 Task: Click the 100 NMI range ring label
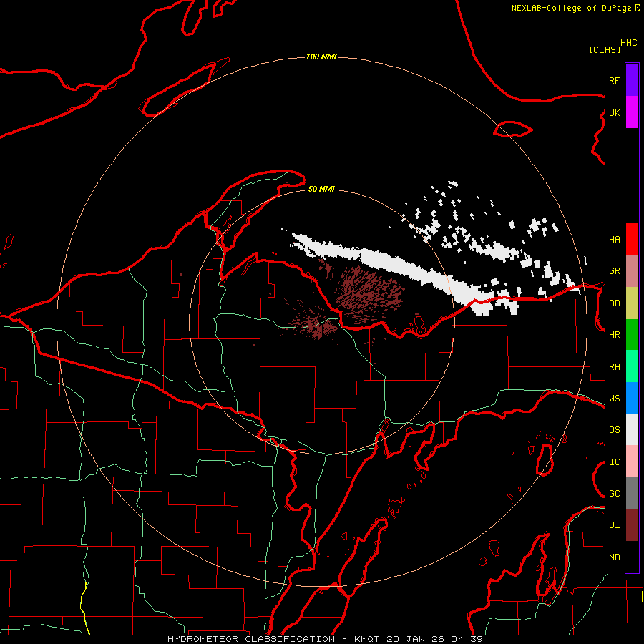(x=321, y=57)
